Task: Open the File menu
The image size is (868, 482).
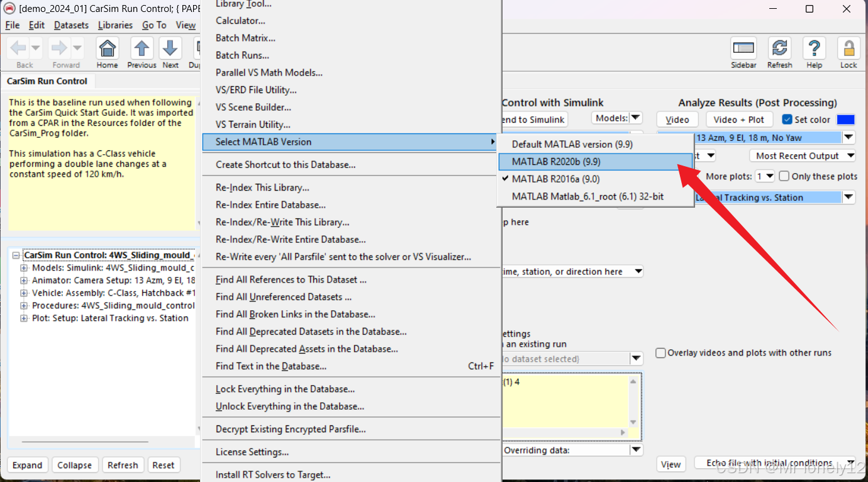Action: click(x=13, y=25)
